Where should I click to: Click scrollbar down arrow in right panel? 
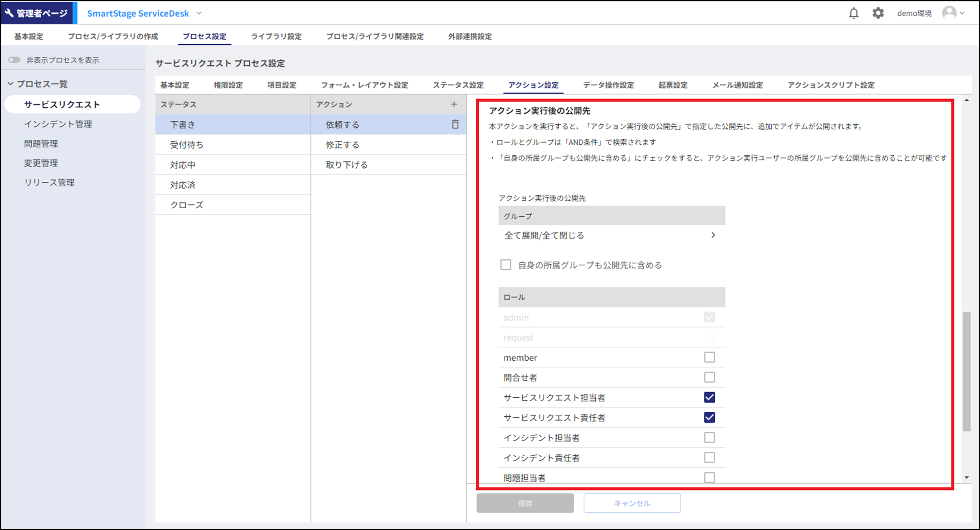[x=967, y=477]
